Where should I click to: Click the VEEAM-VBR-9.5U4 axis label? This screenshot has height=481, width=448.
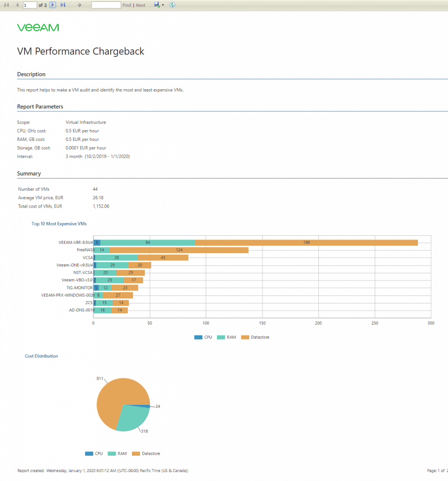pyautogui.click(x=76, y=243)
